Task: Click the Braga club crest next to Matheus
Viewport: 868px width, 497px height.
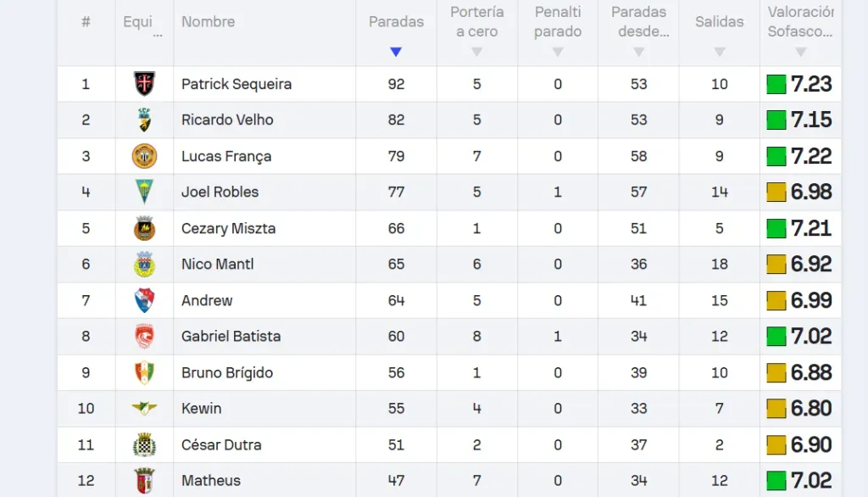Action: click(144, 480)
